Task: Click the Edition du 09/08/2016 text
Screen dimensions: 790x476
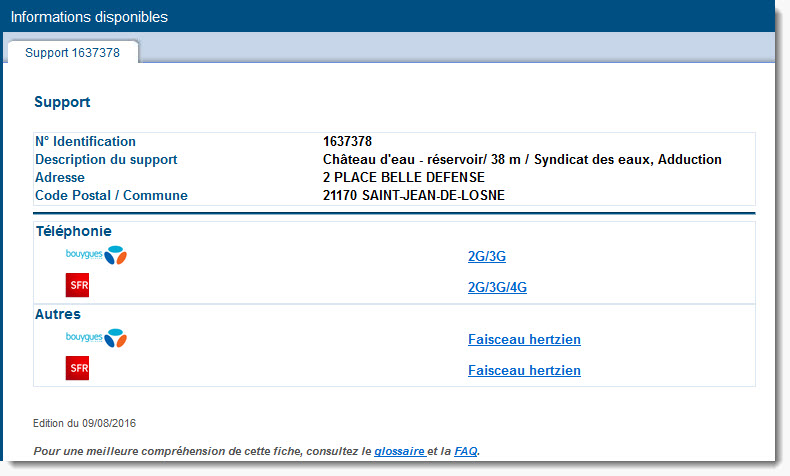Action: 84,423
